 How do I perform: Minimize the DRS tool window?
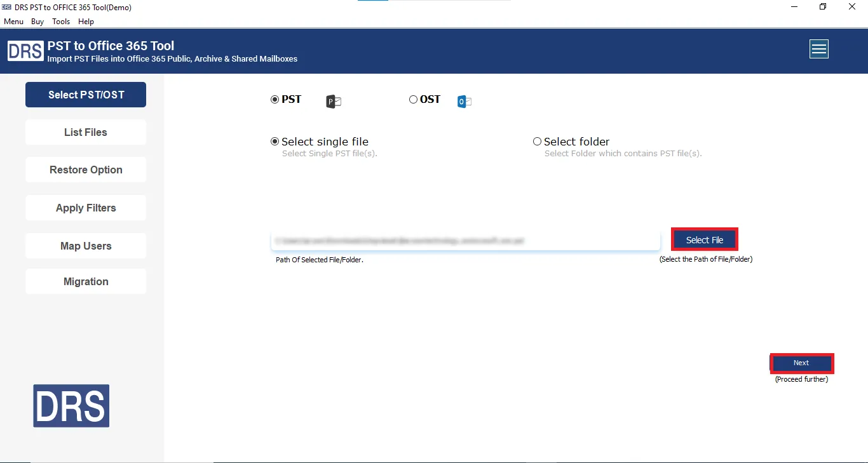point(795,7)
